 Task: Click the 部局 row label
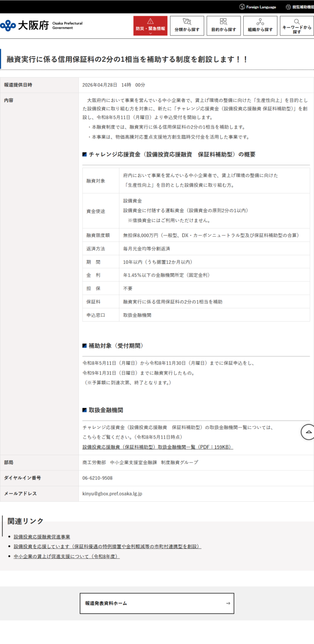9,462
